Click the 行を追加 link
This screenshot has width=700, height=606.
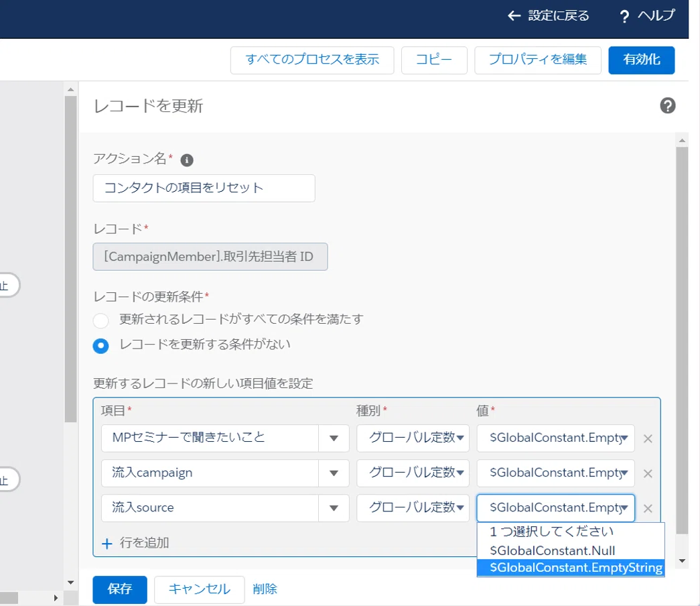144,543
